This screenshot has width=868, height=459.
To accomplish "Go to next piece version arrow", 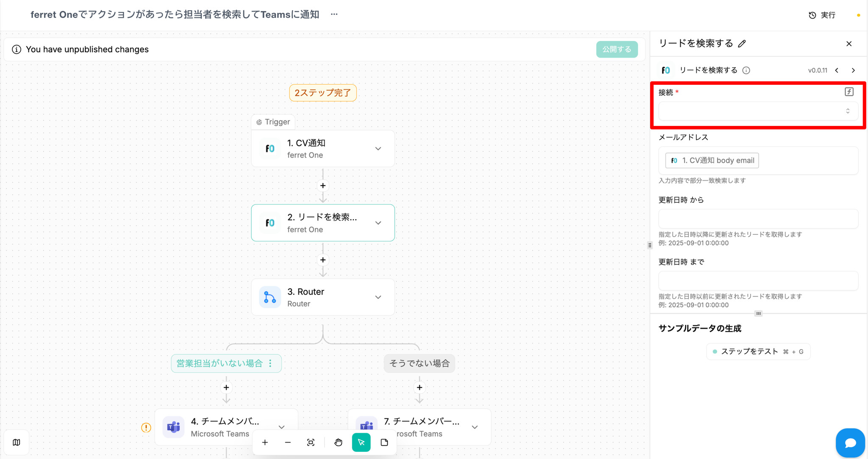I will 853,70.
